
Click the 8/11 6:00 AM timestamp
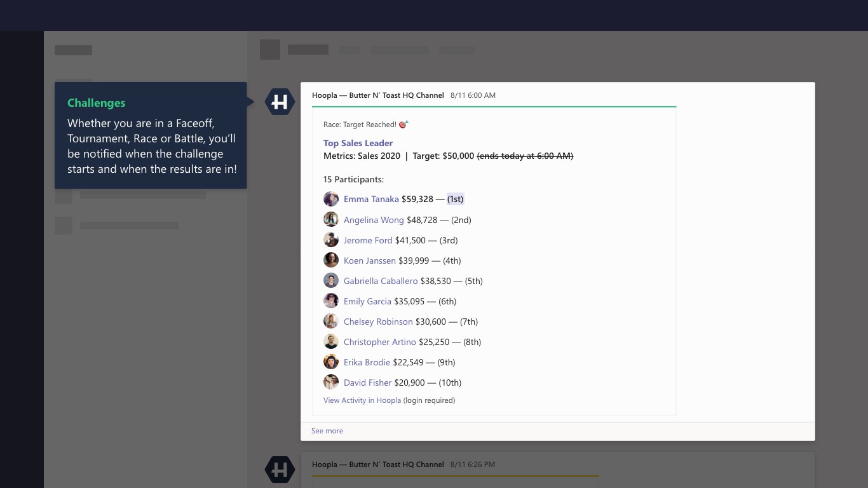pyautogui.click(x=473, y=95)
